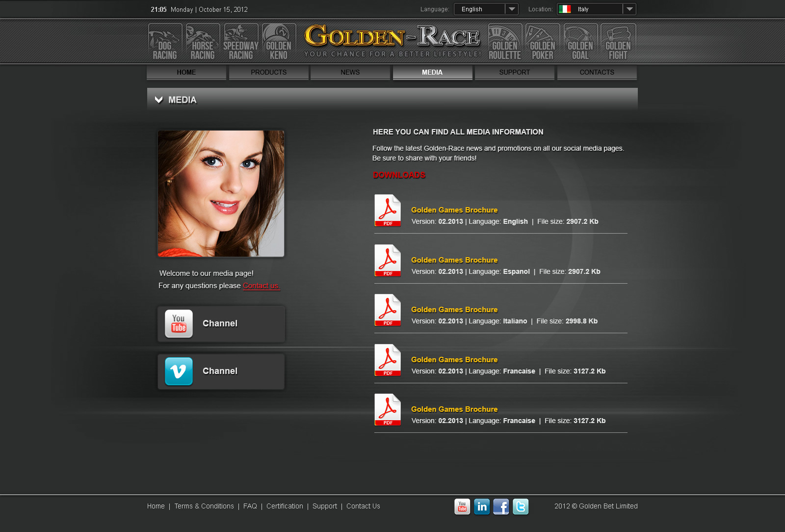The image size is (785, 532).
Task: Click the red Contact us link
Action: [x=261, y=286]
